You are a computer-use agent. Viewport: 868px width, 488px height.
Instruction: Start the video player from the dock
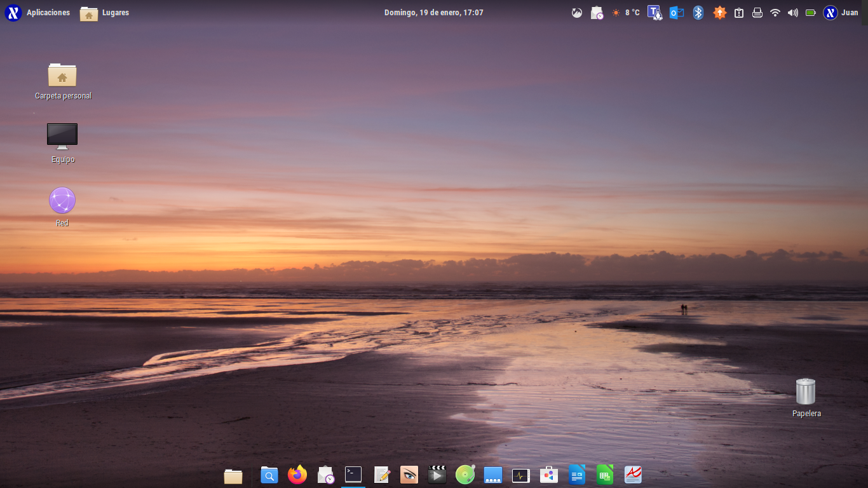pos(437,474)
